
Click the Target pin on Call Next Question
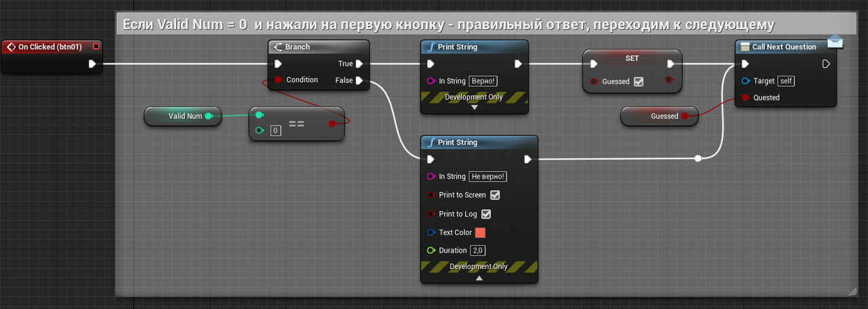(x=746, y=81)
